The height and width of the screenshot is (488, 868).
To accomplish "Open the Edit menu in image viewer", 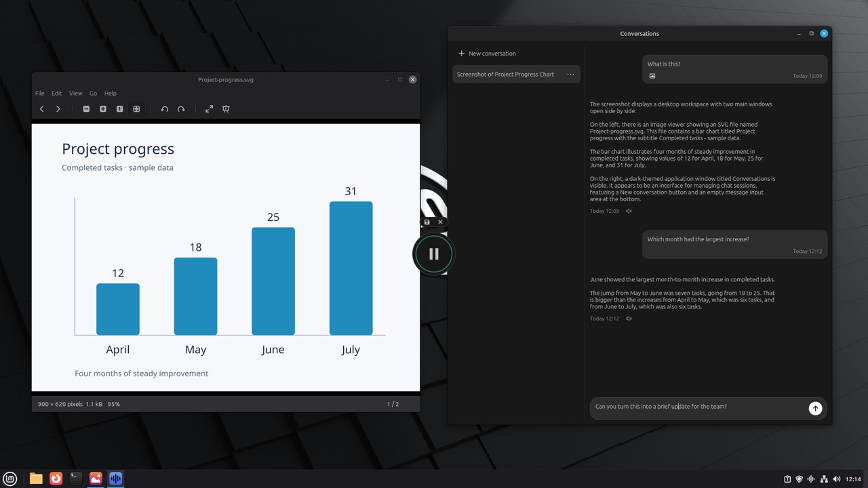I will click(x=56, y=94).
